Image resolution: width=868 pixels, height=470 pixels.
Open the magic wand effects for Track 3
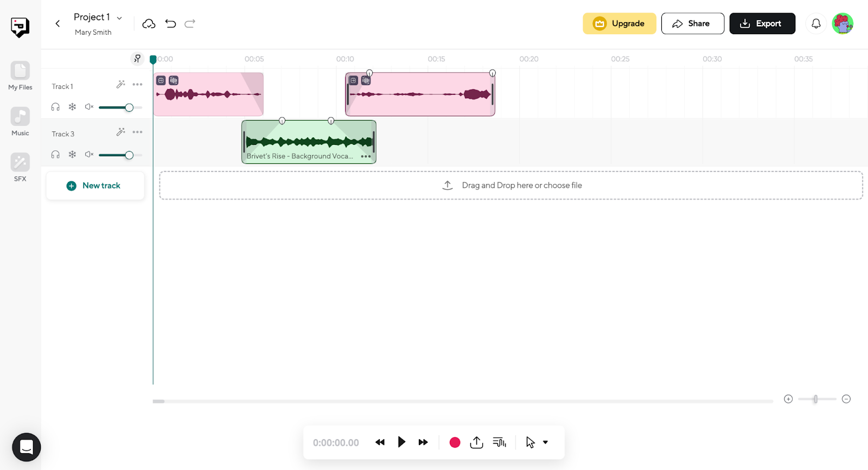tap(120, 132)
